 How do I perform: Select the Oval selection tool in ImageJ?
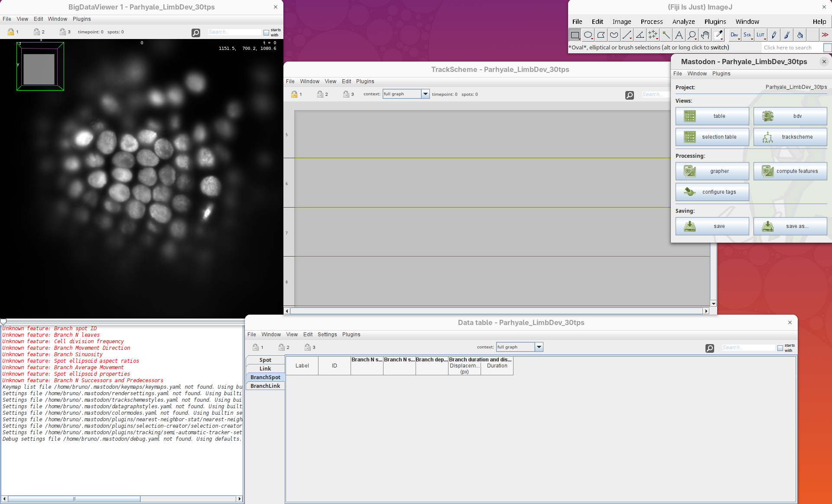pyautogui.click(x=588, y=35)
